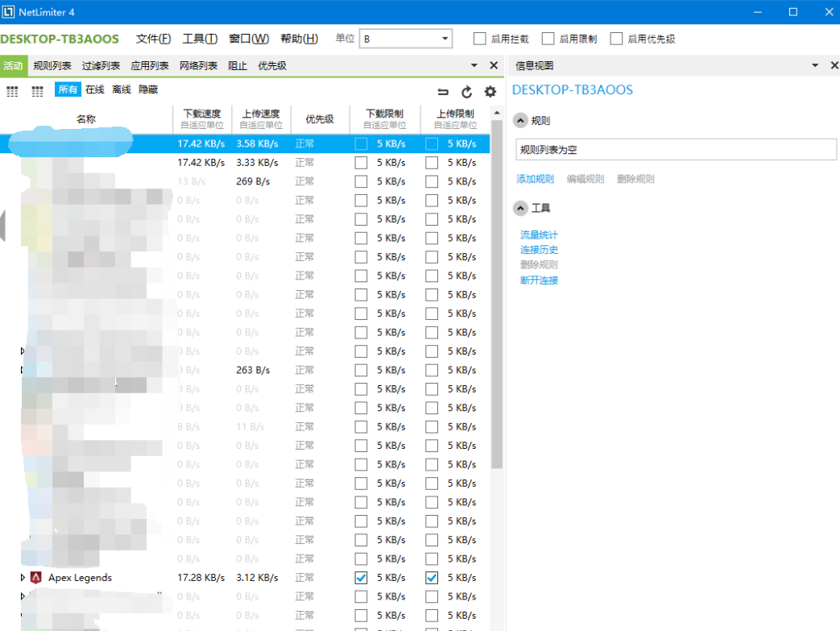Viewport: 840px width, 631px height.
Task: Click the collapse arrows icon beside refresh
Action: point(443,92)
